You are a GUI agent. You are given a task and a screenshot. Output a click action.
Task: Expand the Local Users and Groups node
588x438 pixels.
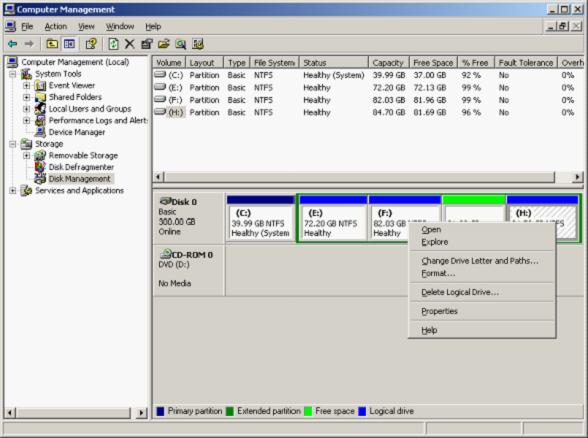(26, 109)
